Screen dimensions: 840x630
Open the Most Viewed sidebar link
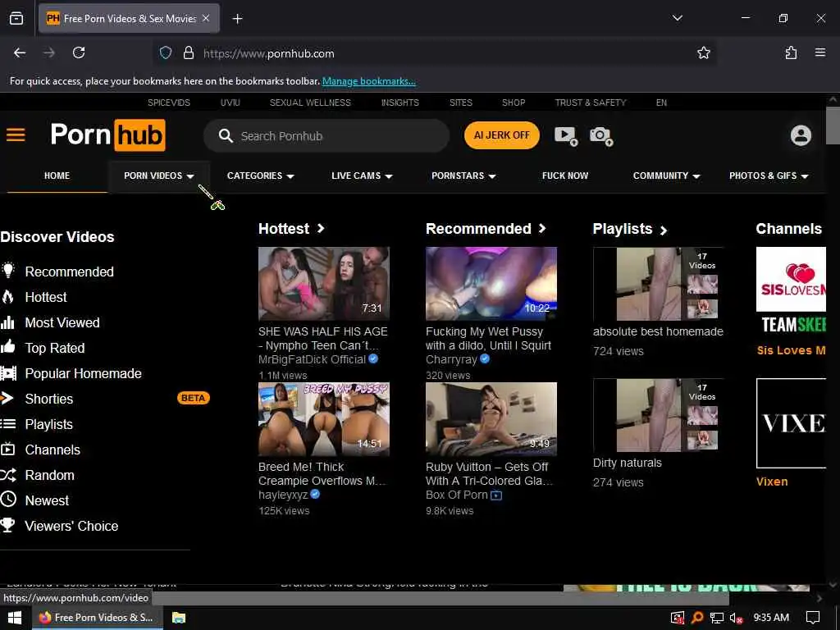click(x=62, y=322)
